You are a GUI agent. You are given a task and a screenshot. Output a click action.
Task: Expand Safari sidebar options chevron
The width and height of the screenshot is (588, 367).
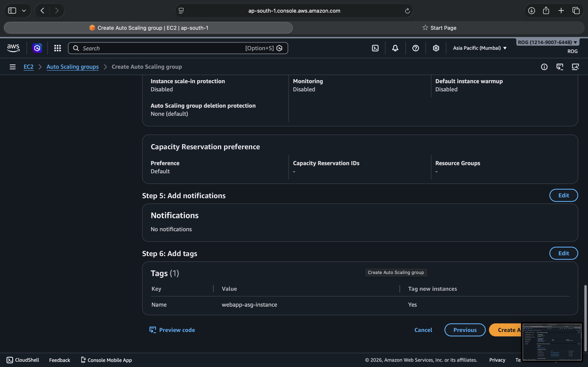tap(24, 11)
